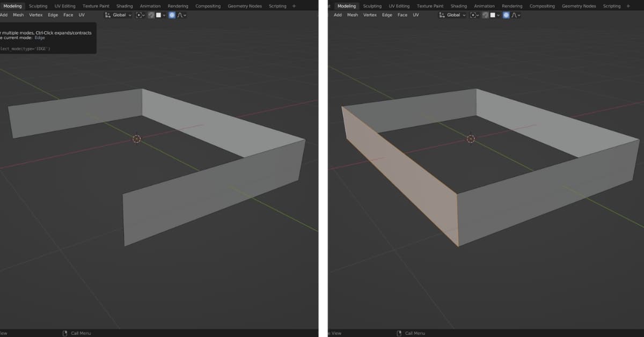
Task: Click the falloff curve icon in right header
Action: [x=514, y=14]
